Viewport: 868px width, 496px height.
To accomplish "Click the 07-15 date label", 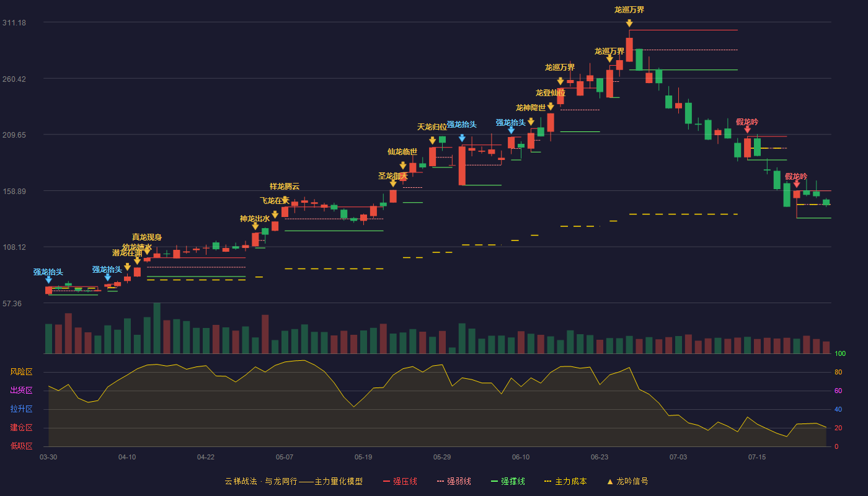I will [x=757, y=457].
